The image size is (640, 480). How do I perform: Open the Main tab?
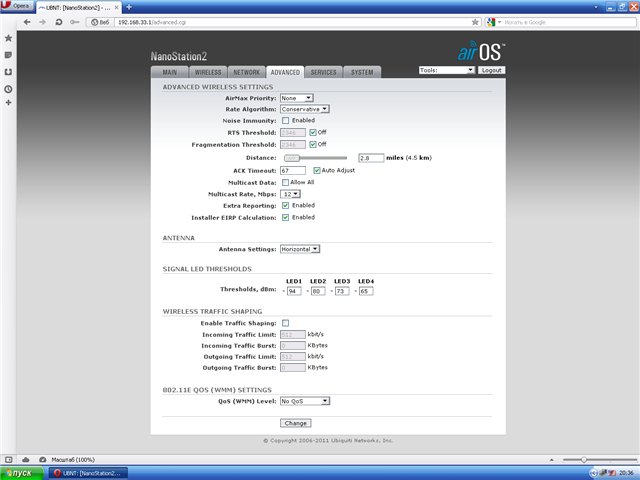[169, 72]
